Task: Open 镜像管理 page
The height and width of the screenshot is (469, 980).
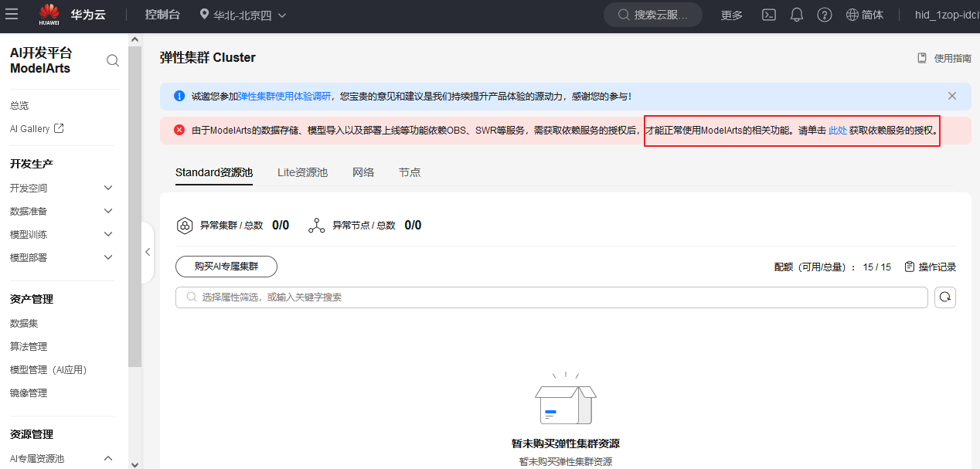Action: 29,393
